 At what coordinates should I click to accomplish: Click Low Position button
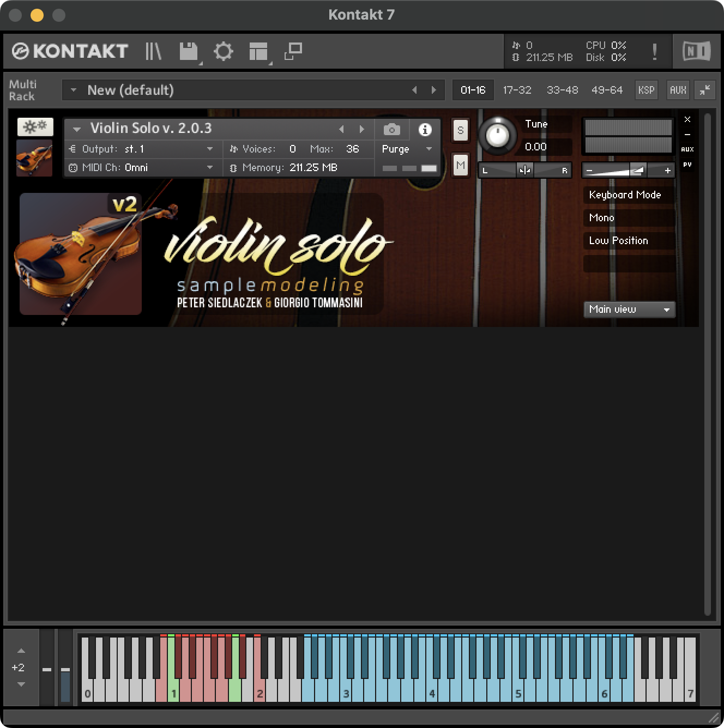click(629, 240)
